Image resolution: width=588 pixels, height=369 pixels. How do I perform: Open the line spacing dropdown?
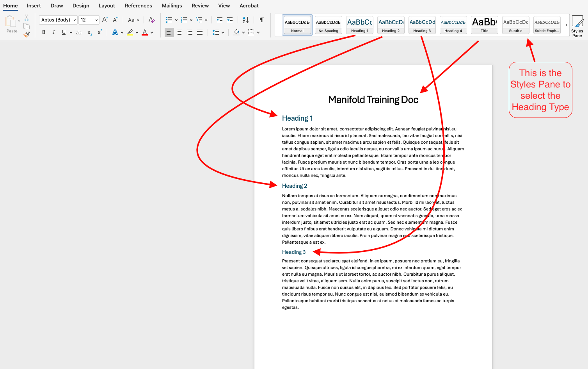222,32
